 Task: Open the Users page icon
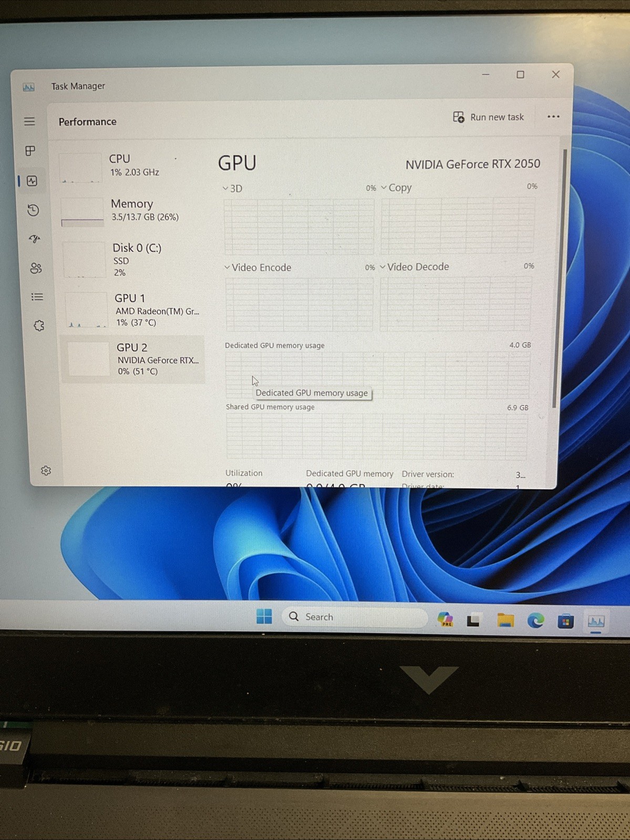point(36,268)
